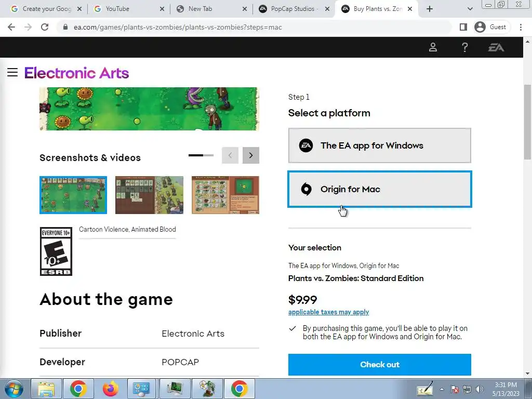Screen dimensions: 532x399
Task: Click the Check out button
Action: coord(380,364)
